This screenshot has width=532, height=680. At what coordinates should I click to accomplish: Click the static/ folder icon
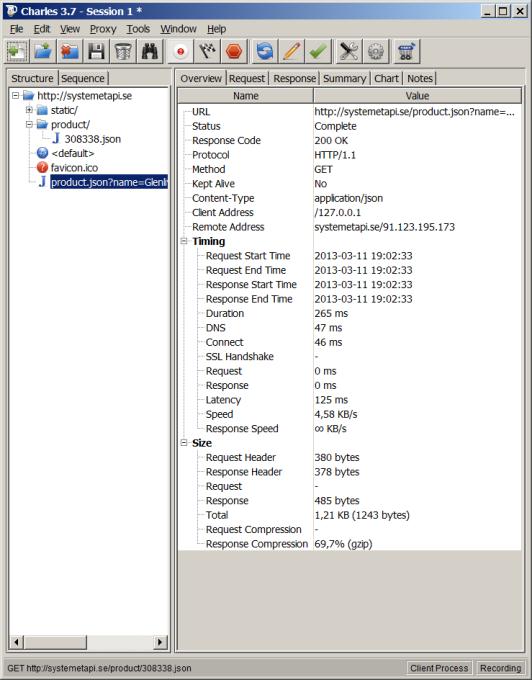[42, 110]
